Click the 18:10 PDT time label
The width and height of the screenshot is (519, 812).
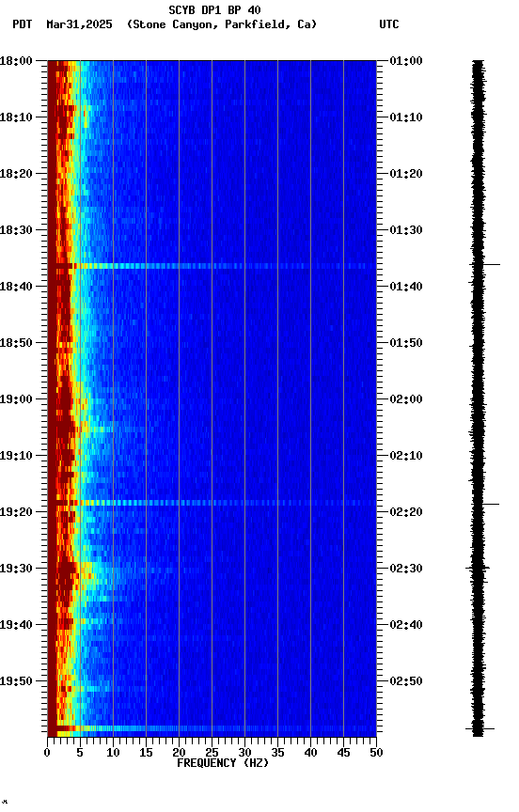pos(16,117)
